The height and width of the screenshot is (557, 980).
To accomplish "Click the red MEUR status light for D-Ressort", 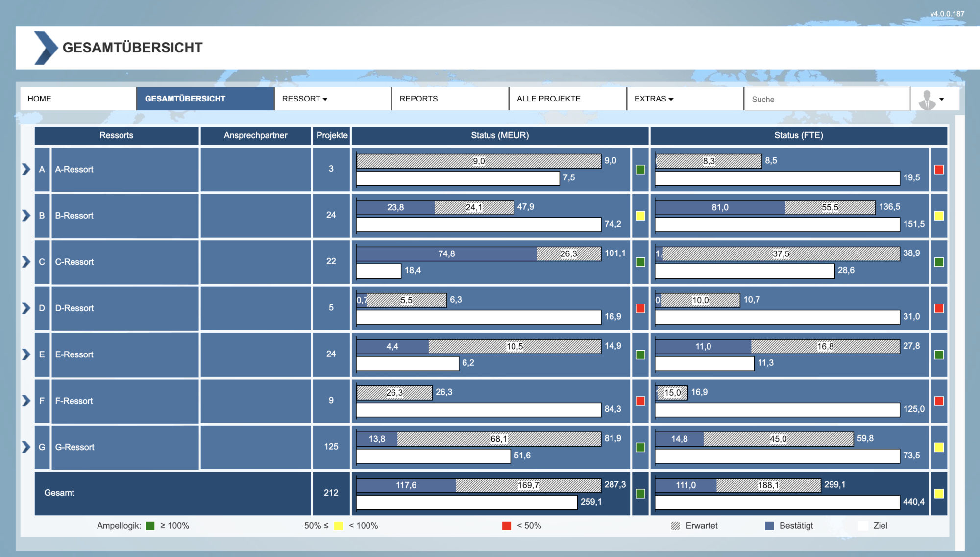I will (640, 308).
